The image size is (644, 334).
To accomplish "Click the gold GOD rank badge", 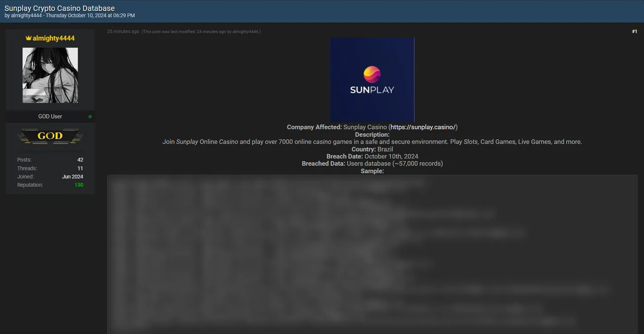I will 50,136.
